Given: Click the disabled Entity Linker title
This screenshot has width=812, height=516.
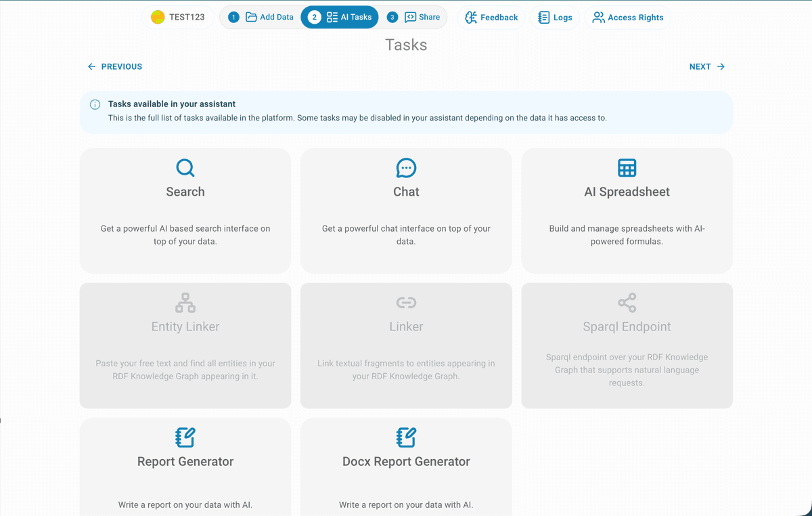Looking at the screenshot, I should click(x=185, y=326).
